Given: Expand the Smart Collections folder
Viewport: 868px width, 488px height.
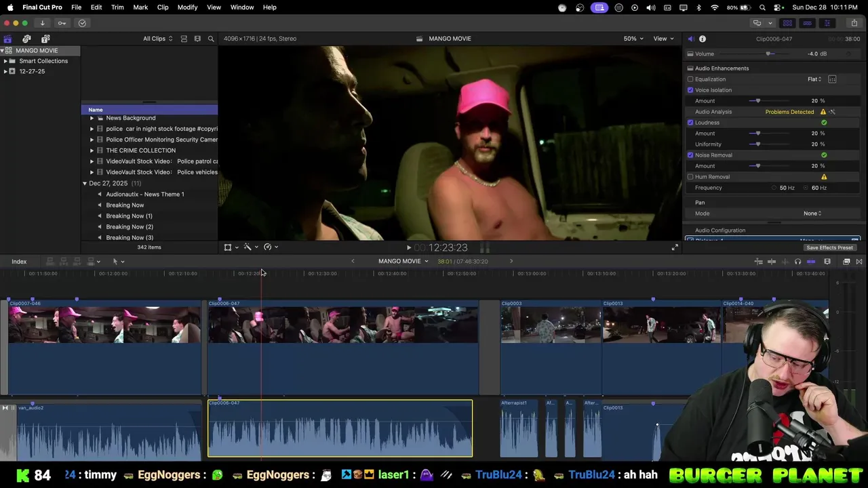Looking at the screenshot, I should [5, 61].
